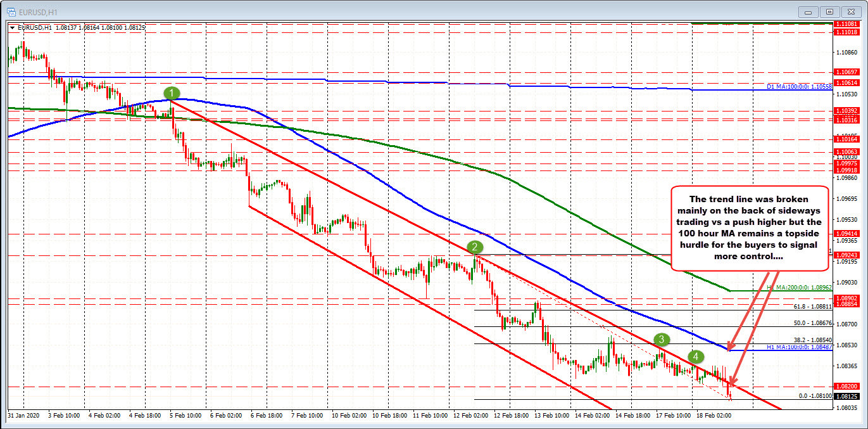Click the 1.10392 price level tag
Image resolution: width=868 pixels, height=429 pixels.
click(x=846, y=110)
